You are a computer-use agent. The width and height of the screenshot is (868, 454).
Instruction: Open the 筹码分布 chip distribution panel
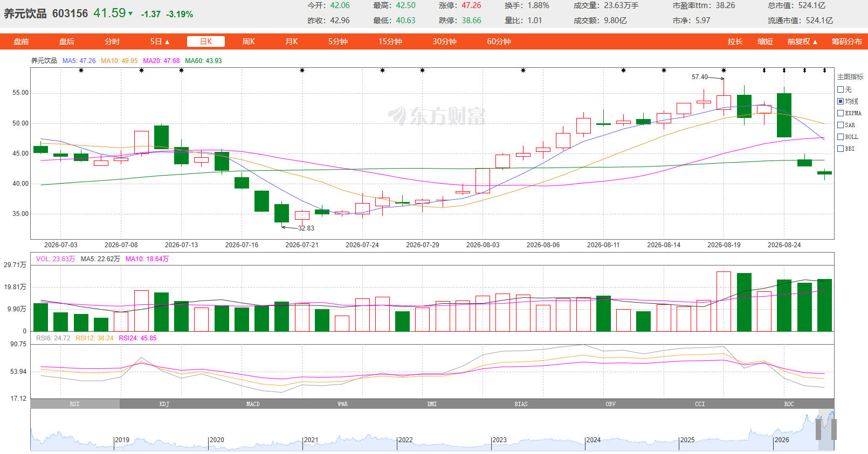coord(846,41)
